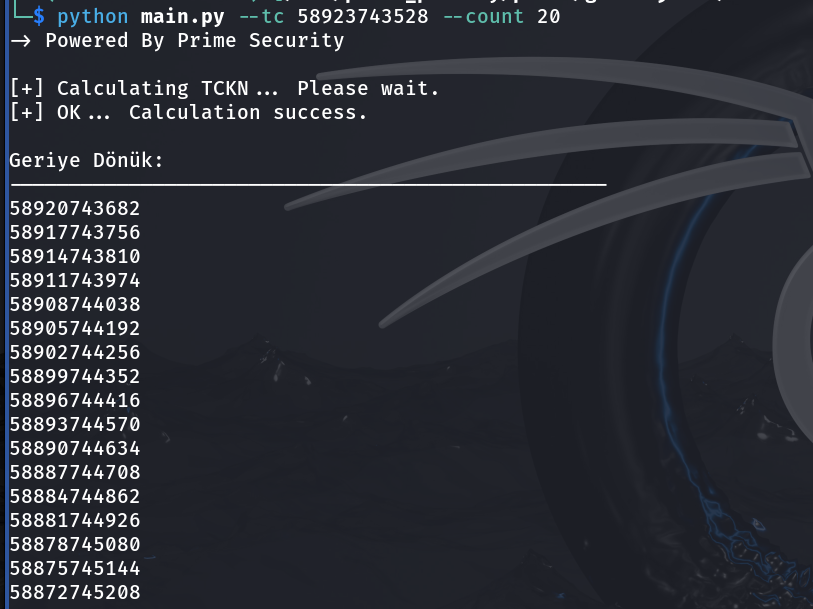Click the number 58875745144
Image resolution: width=813 pixels, height=609 pixels.
[75, 569]
